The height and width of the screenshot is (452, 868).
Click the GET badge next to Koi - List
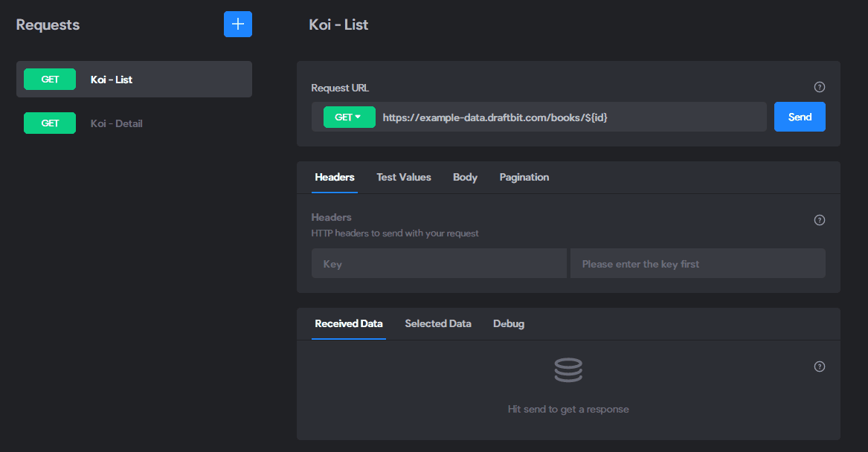50,79
